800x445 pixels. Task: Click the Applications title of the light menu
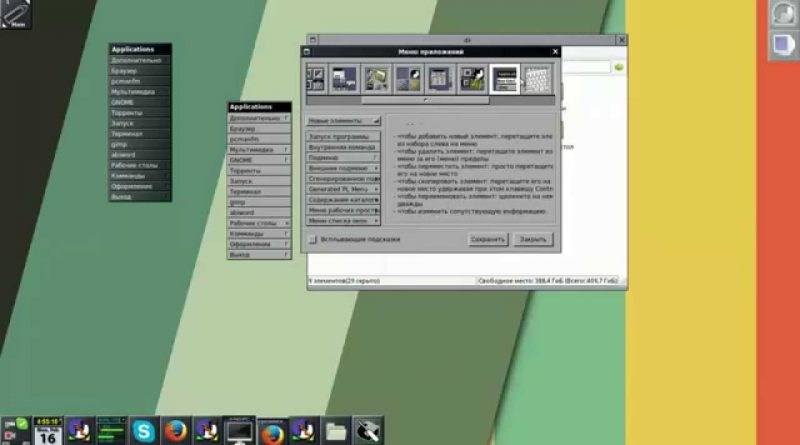pyautogui.click(x=259, y=107)
